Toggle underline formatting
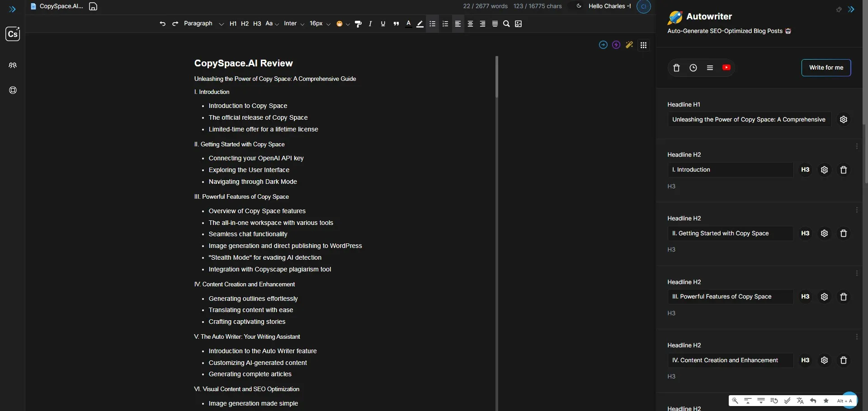The image size is (868, 411). tap(383, 24)
